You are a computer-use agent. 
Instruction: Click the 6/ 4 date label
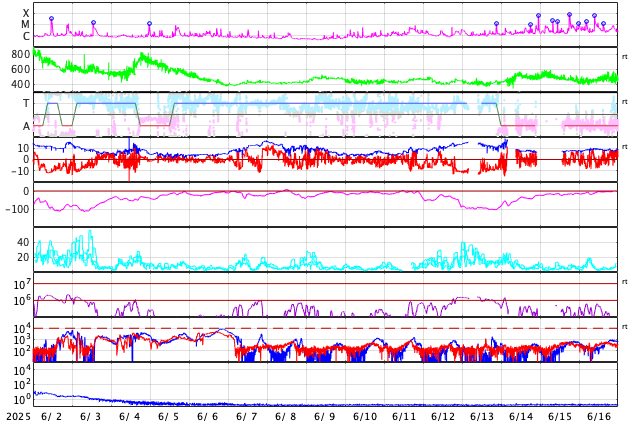(x=129, y=416)
